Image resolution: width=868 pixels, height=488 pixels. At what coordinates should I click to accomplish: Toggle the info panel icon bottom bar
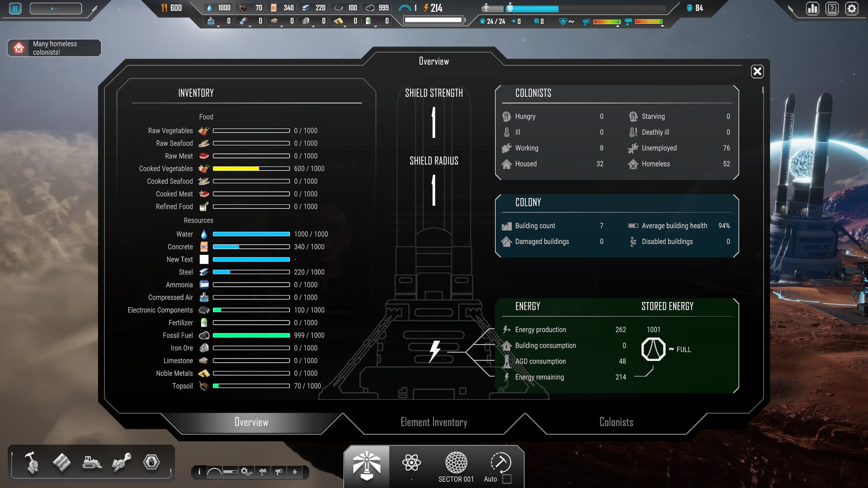pos(200,472)
